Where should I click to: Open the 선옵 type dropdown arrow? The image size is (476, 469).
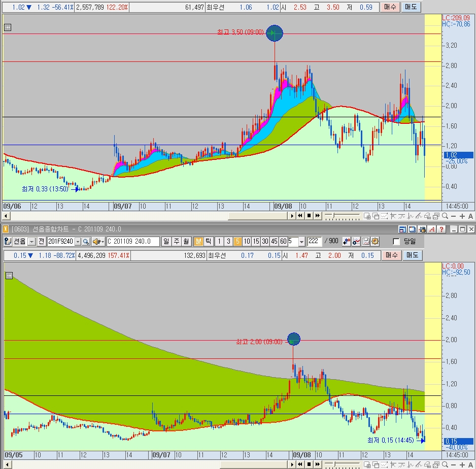click(x=31, y=242)
